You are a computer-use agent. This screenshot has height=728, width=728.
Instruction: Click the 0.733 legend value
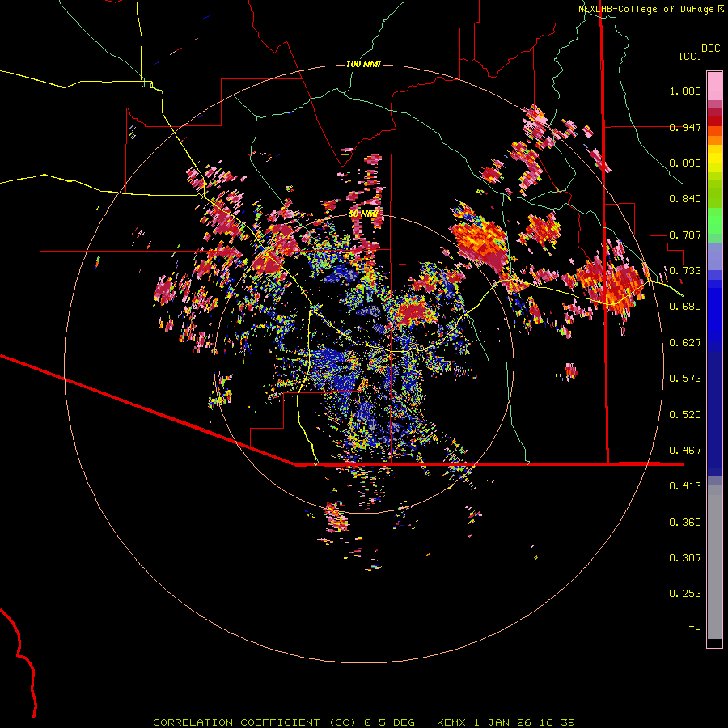point(685,271)
